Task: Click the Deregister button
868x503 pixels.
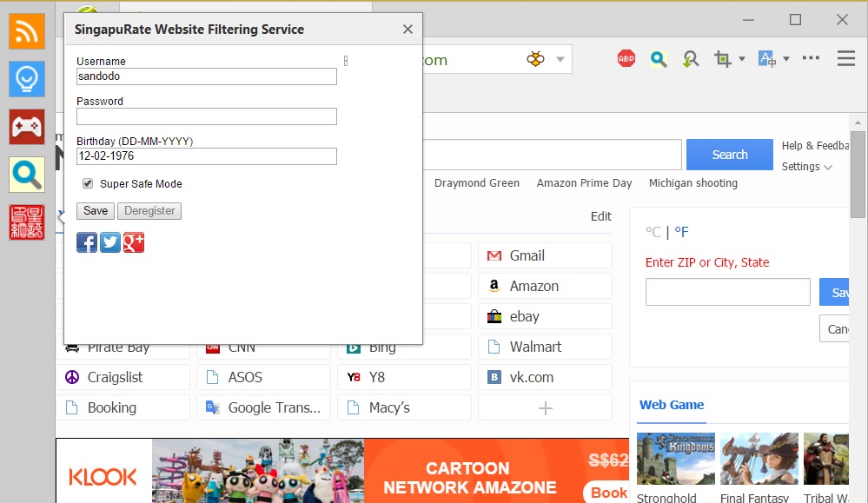Action: click(149, 211)
